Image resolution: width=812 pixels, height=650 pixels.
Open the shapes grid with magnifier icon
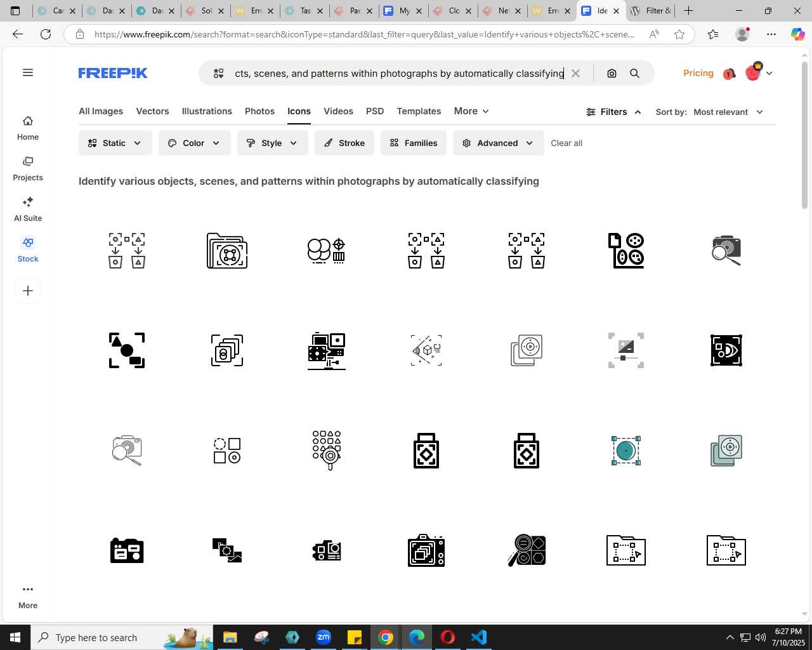(x=327, y=451)
